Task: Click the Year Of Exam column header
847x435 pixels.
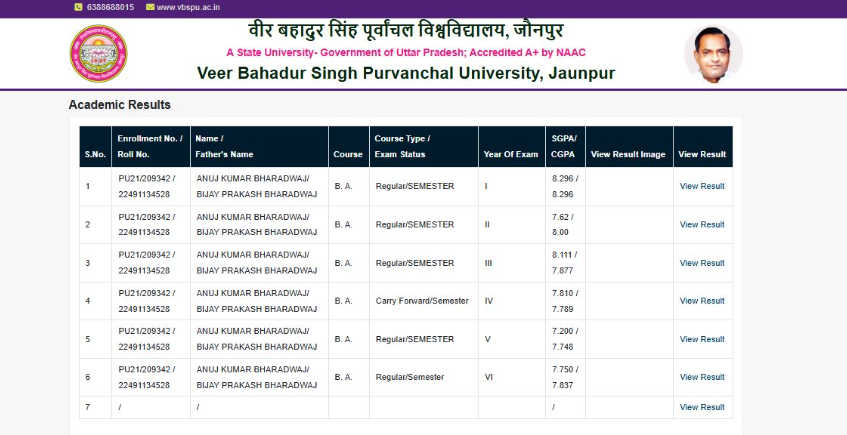Action: point(510,154)
